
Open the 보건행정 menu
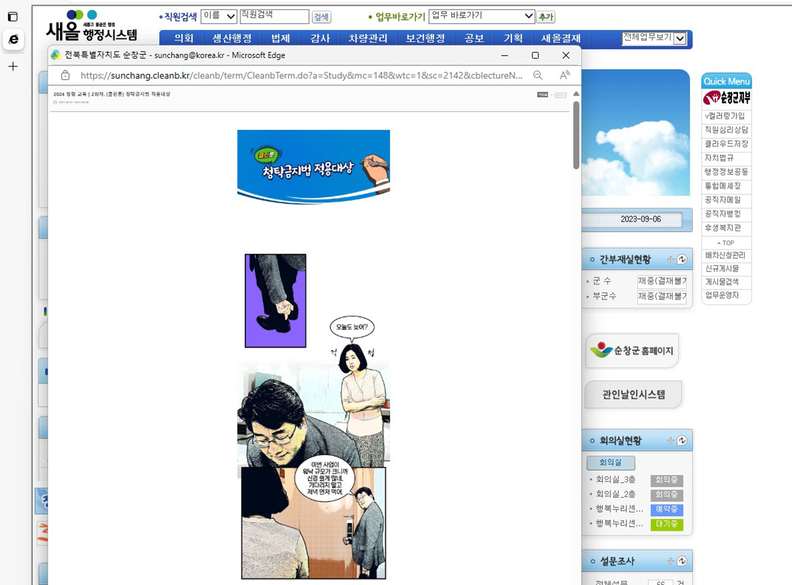(425, 38)
